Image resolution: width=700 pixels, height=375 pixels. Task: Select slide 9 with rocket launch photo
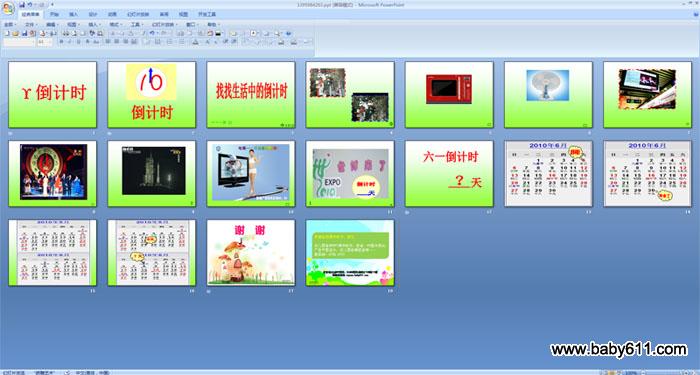coord(151,174)
